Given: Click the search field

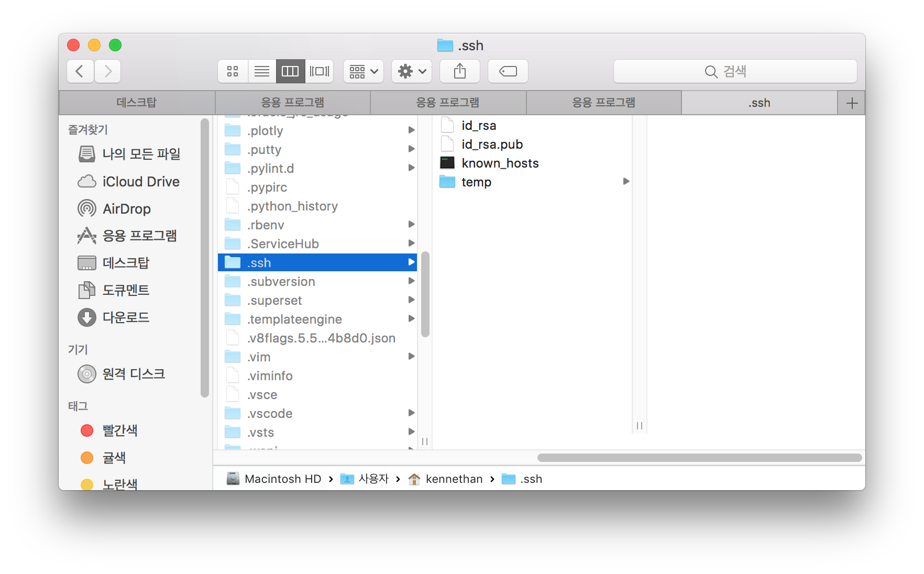Looking at the screenshot, I should [x=735, y=71].
